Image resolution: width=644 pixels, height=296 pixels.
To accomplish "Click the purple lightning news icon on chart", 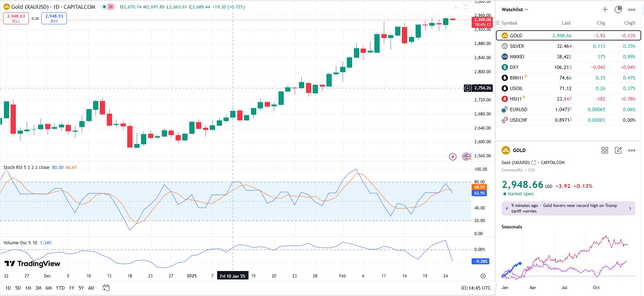I will (453, 157).
